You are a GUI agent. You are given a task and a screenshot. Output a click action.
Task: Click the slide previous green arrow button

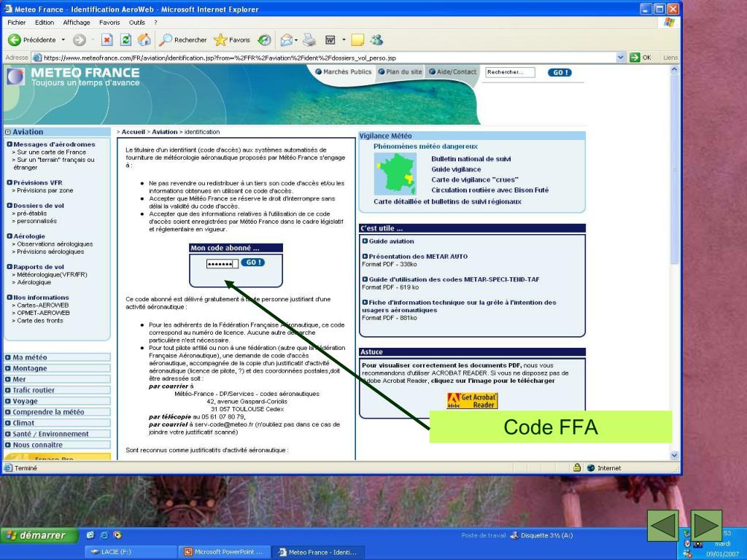(x=662, y=526)
